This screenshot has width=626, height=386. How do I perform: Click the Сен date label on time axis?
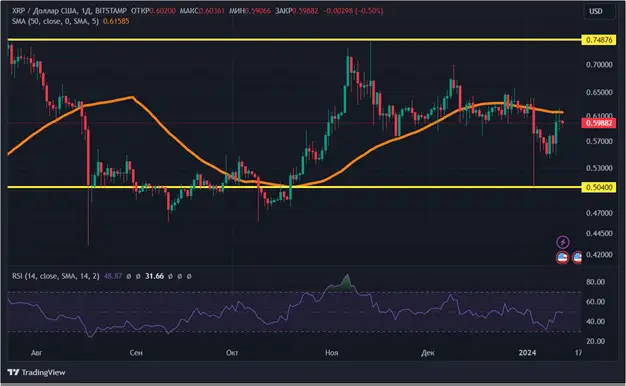point(136,353)
